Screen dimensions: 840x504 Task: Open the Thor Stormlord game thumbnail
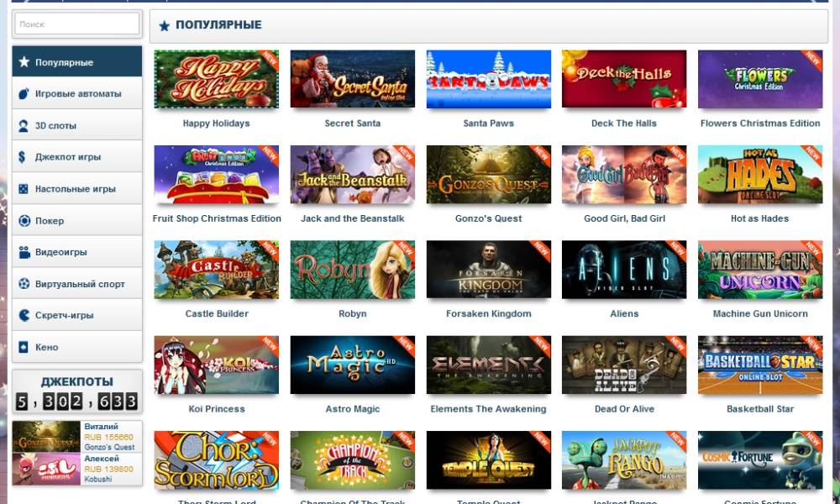217,460
